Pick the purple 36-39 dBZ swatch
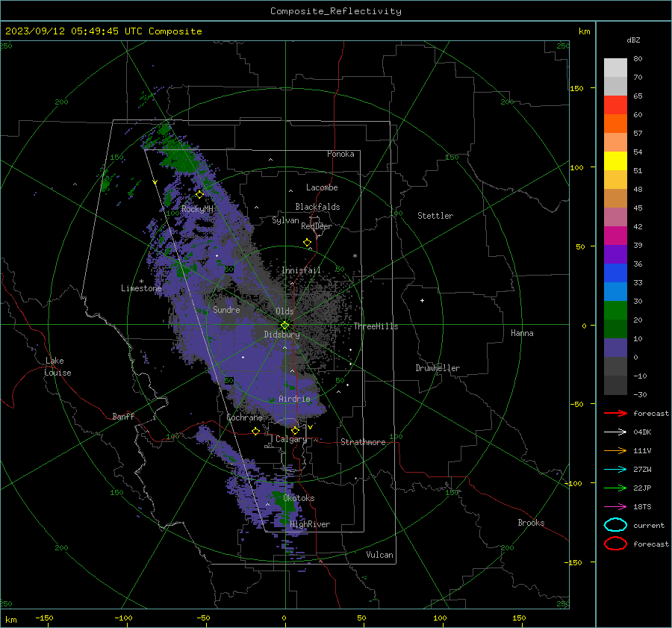This screenshot has width=672, height=628. point(615,254)
